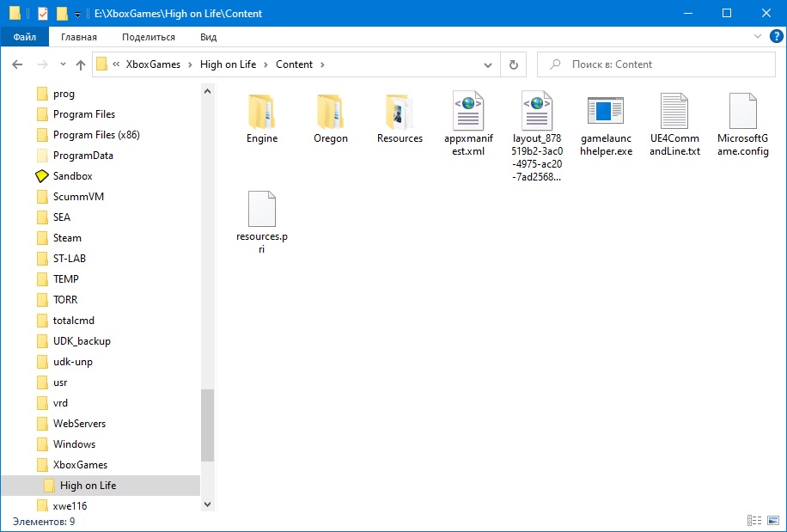This screenshot has width=787, height=532.
Task: Maximize the Explorer window
Action: tap(726, 14)
